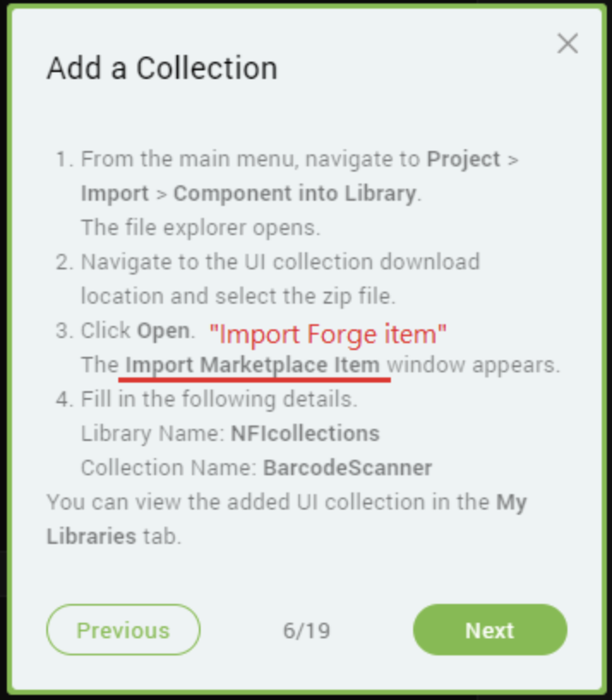Select the bold Project text
Image resolution: width=612 pixels, height=700 pixels.
pos(464,160)
